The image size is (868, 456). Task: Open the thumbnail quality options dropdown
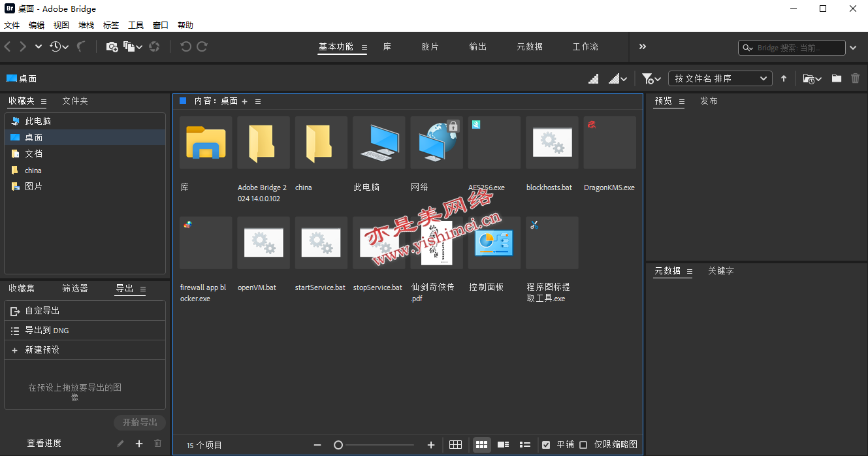point(618,78)
